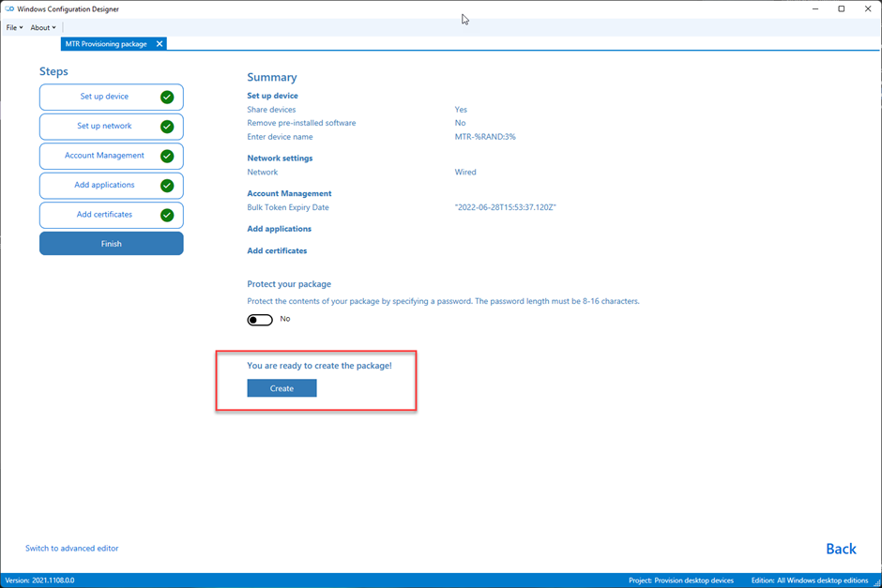This screenshot has height=588, width=882.
Task: Switch to advanced editor
Action: pyautogui.click(x=72, y=548)
